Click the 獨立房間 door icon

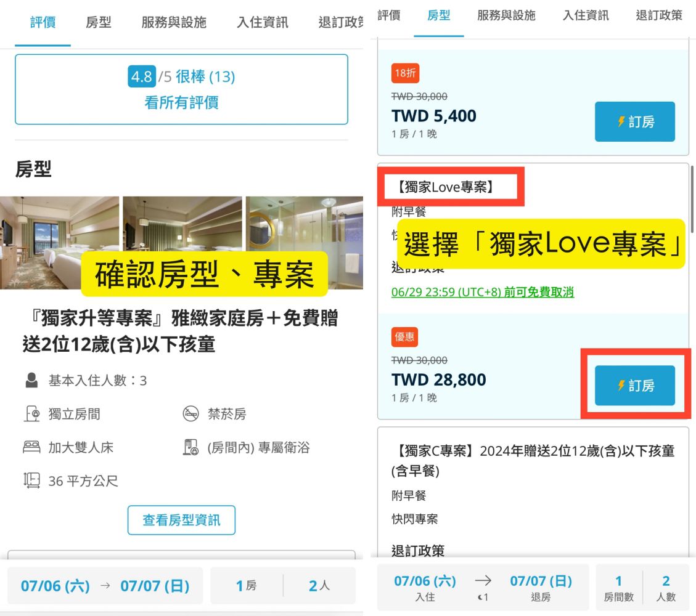(31, 414)
